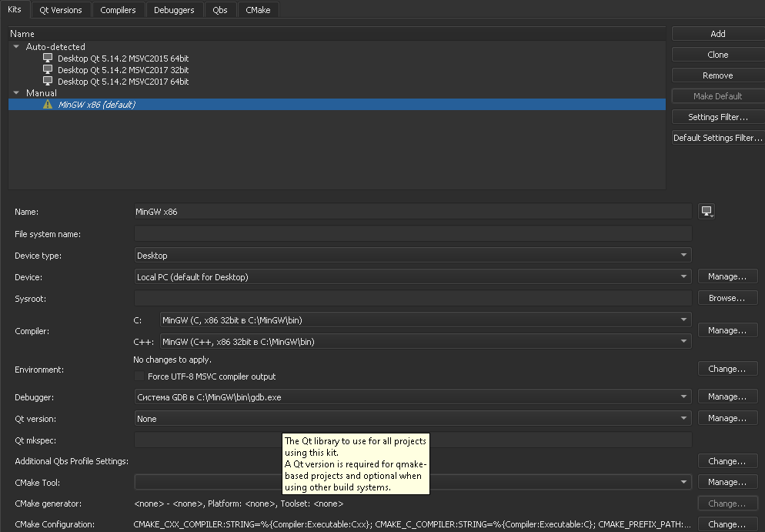765x532 pixels.
Task: Switch to the Debuggers tab
Action: coord(174,10)
